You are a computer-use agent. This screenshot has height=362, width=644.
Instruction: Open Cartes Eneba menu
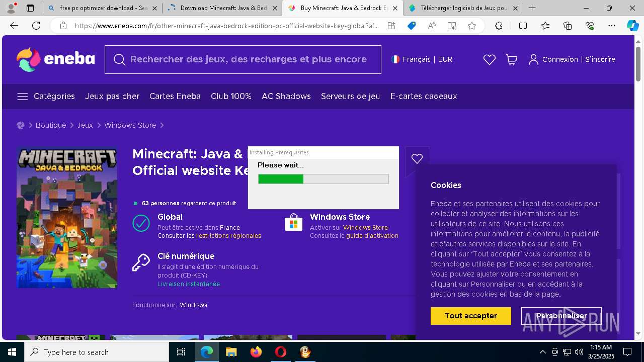(175, 96)
